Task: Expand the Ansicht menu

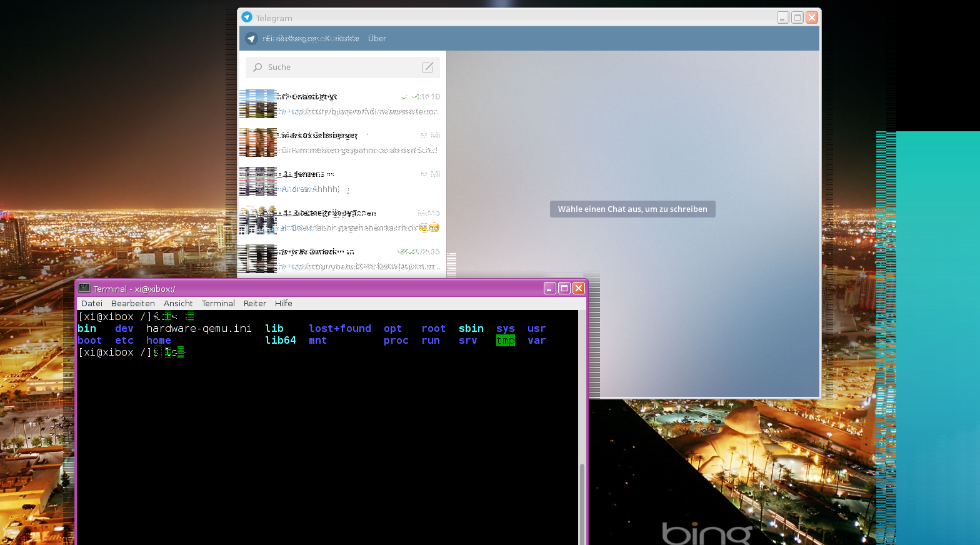Action: coord(178,304)
